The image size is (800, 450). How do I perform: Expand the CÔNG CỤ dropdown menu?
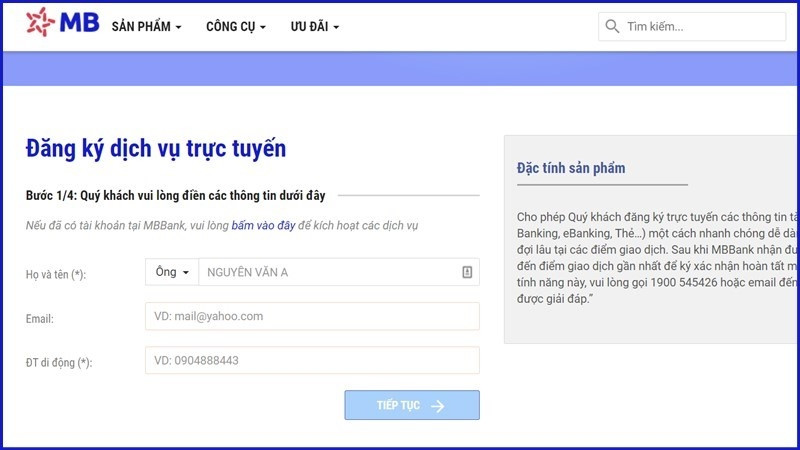click(236, 27)
